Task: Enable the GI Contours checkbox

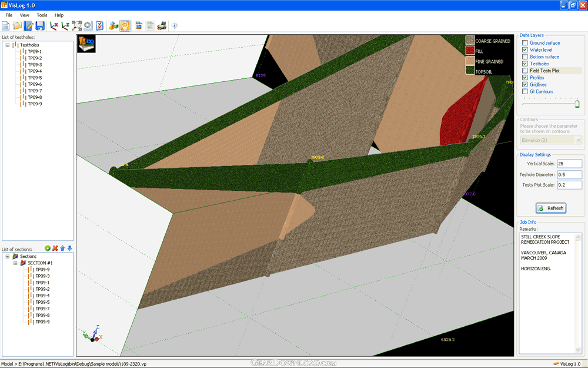Action: click(x=525, y=92)
